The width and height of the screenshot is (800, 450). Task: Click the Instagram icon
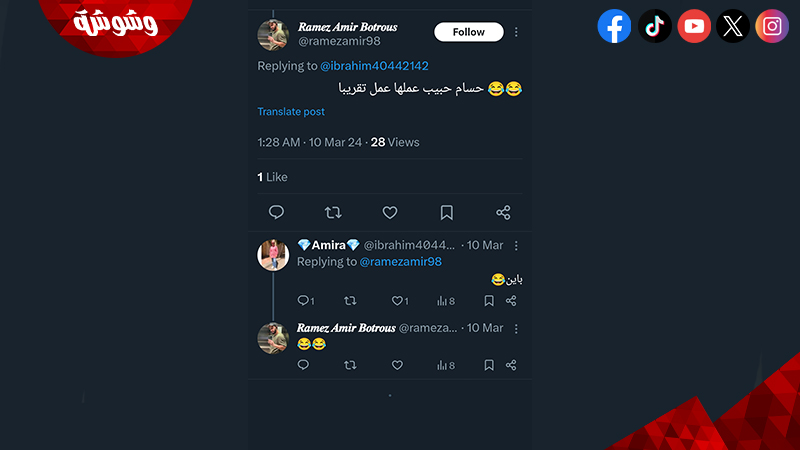[x=772, y=26]
